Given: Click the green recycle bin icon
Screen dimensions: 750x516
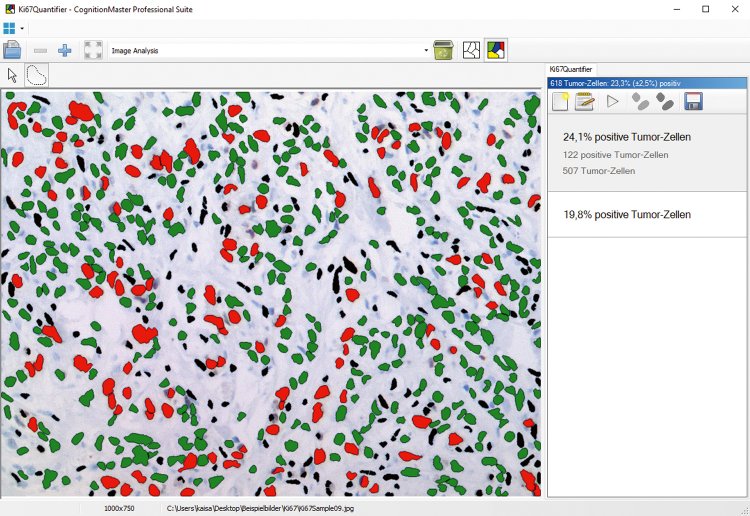Looking at the screenshot, I should [443, 50].
